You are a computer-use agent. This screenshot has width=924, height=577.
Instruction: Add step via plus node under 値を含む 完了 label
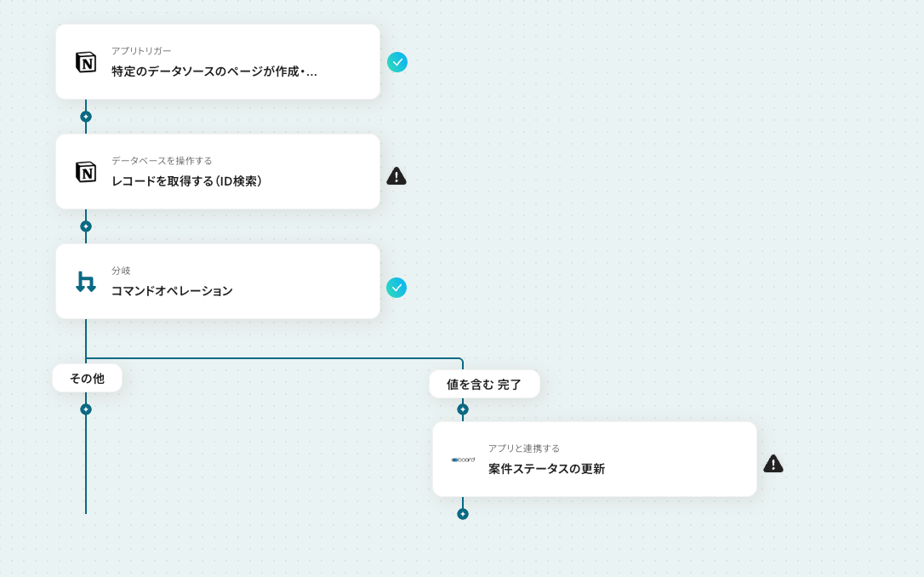(463, 409)
